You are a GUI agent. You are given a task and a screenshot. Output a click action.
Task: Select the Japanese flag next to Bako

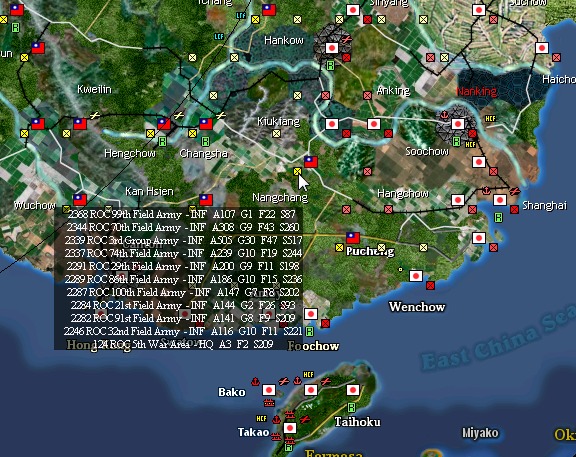point(269,390)
